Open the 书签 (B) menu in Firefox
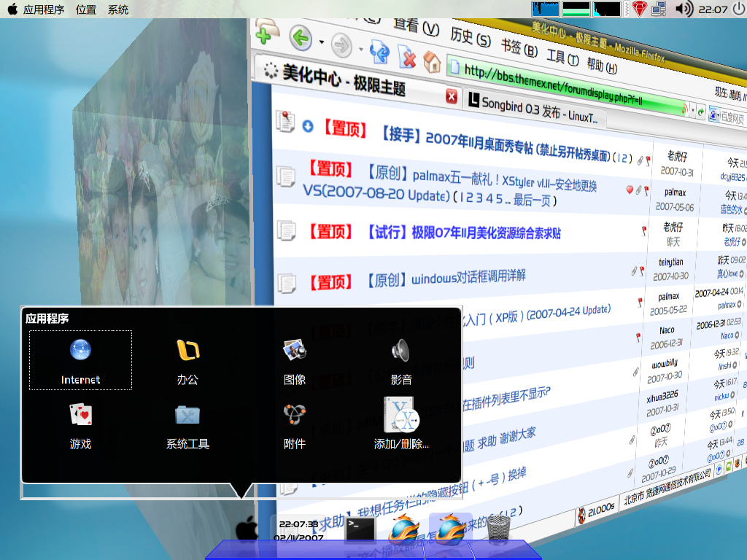 [519, 47]
